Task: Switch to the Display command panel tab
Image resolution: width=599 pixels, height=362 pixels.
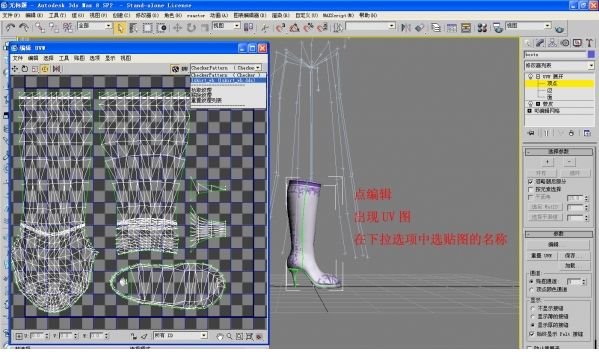Action: [x=577, y=43]
